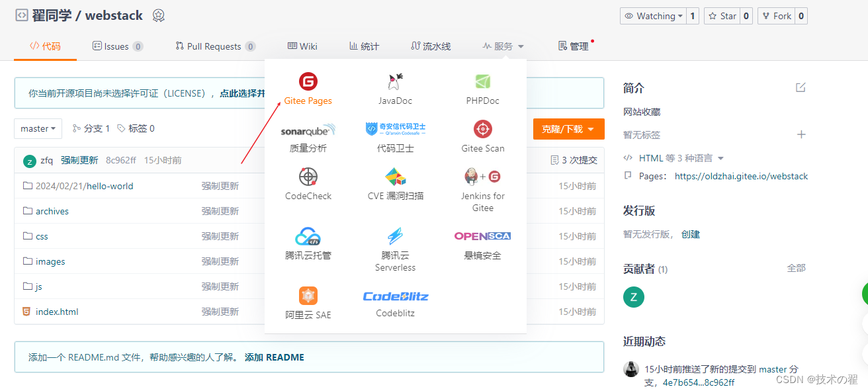
Task: Switch to the 管理 tab
Action: [574, 46]
